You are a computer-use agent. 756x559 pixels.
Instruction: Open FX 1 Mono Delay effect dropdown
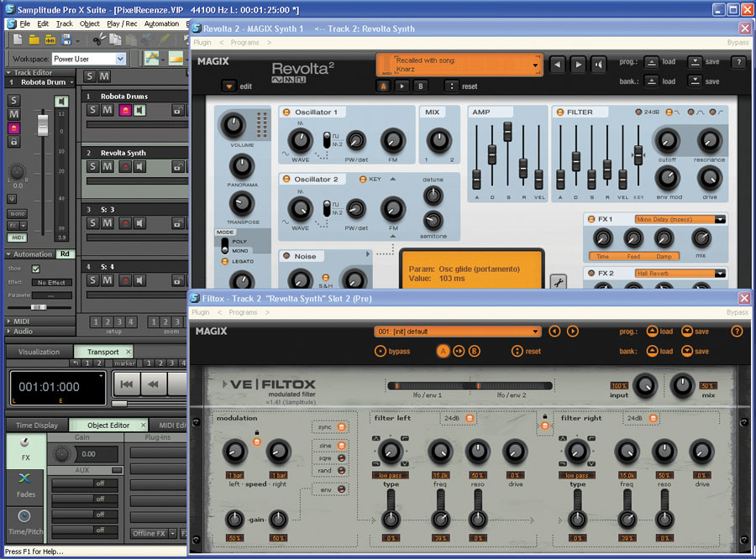(680, 219)
